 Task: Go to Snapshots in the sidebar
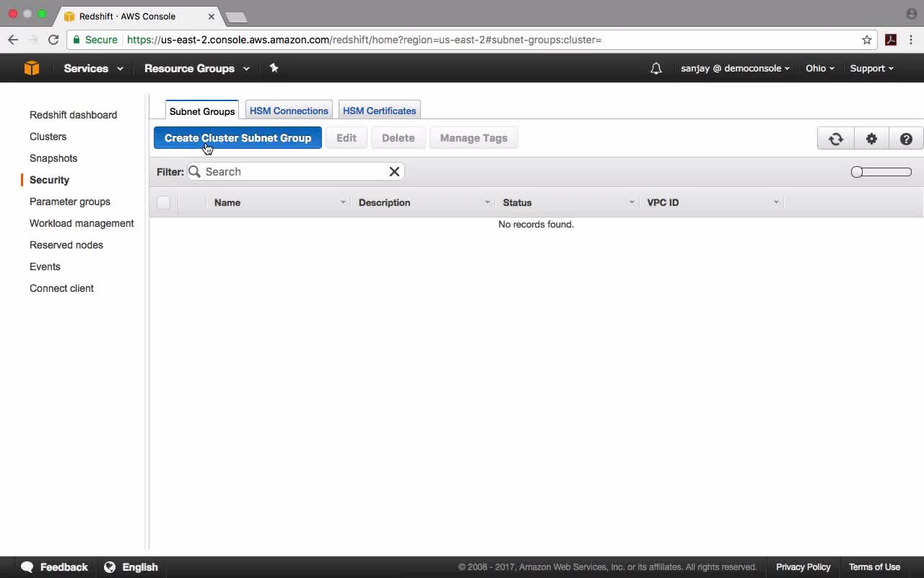[x=53, y=158]
